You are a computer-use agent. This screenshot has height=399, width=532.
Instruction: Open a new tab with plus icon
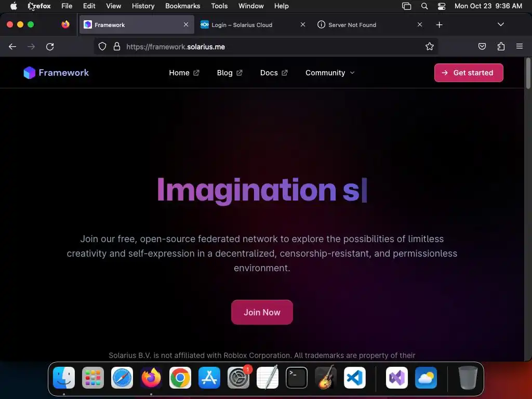click(440, 25)
